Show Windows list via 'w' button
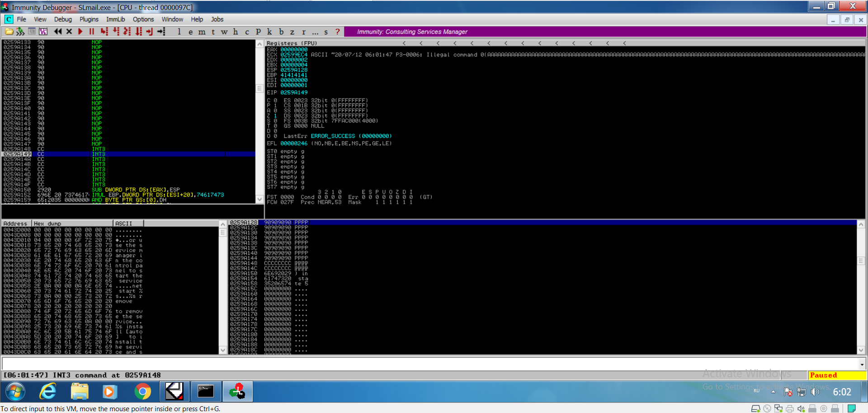The width and height of the screenshot is (868, 413). click(225, 32)
